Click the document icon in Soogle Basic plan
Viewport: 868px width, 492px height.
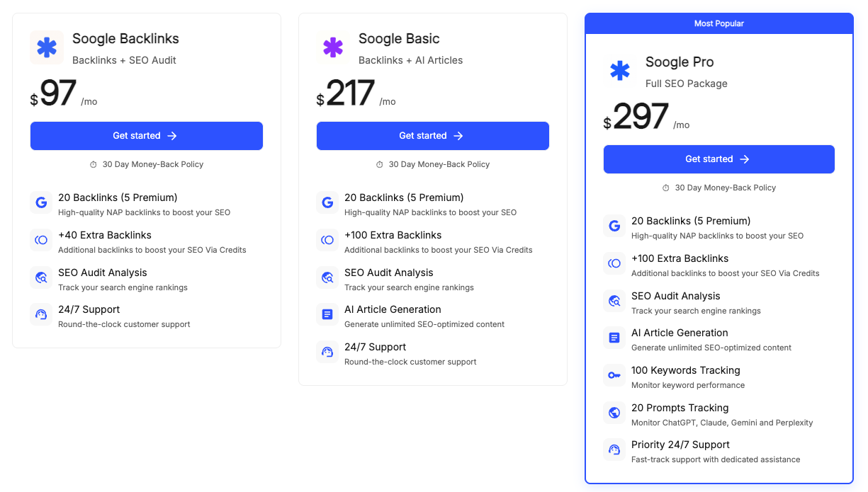327,314
